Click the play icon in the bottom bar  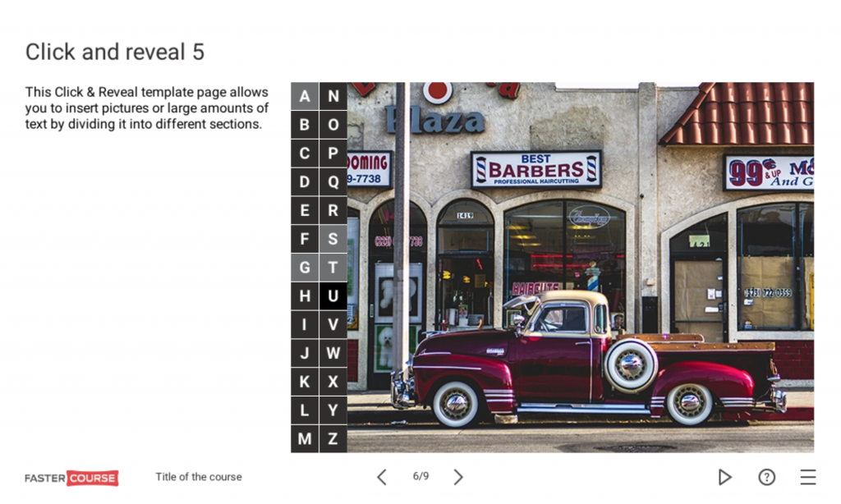pos(725,477)
